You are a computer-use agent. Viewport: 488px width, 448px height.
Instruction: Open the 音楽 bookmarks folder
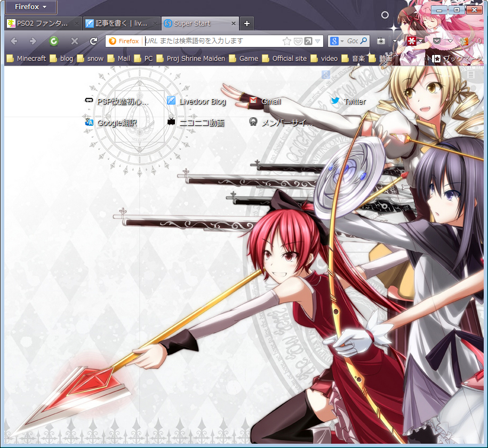pyautogui.click(x=354, y=59)
